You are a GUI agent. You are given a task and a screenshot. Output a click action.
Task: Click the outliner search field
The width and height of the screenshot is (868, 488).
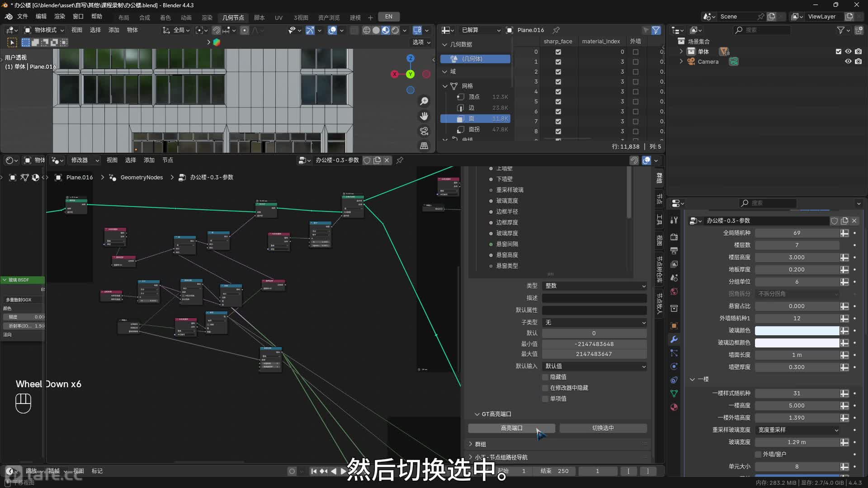click(762, 30)
